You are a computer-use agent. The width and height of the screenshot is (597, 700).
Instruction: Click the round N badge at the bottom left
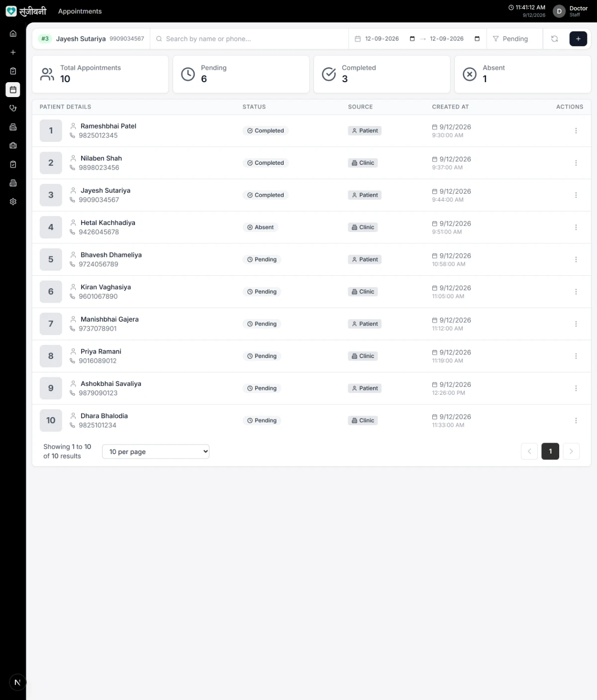pyautogui.click(x=17, y=683)
